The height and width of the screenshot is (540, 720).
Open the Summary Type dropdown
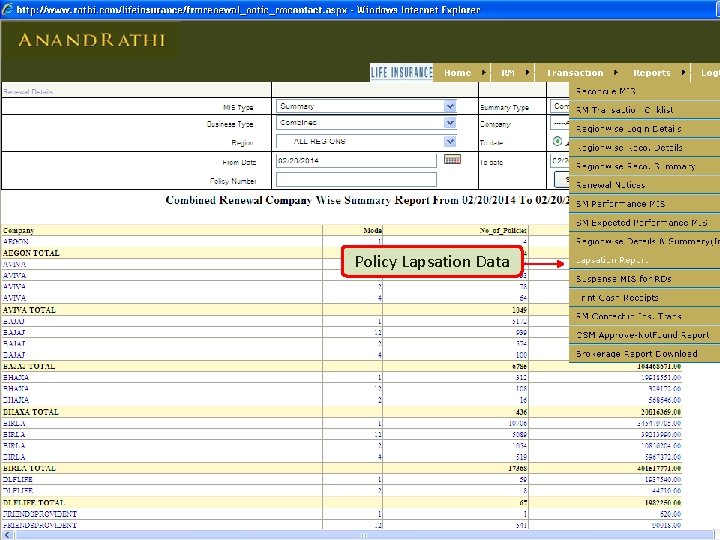(x=560, y=107)
